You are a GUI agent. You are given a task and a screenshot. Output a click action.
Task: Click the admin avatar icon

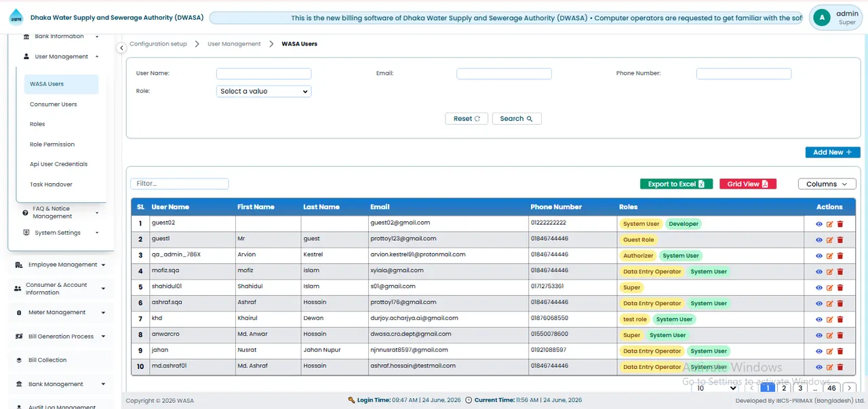[x=822, y=18]
